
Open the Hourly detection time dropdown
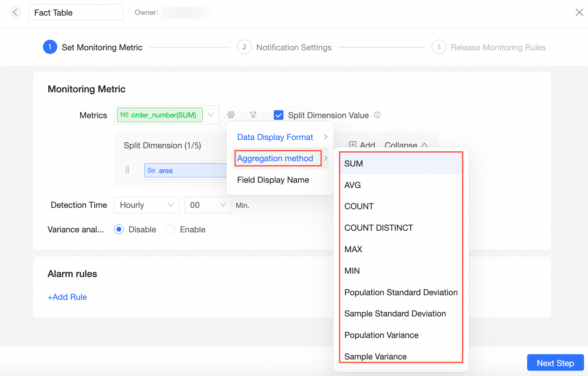tap(147, 205)
